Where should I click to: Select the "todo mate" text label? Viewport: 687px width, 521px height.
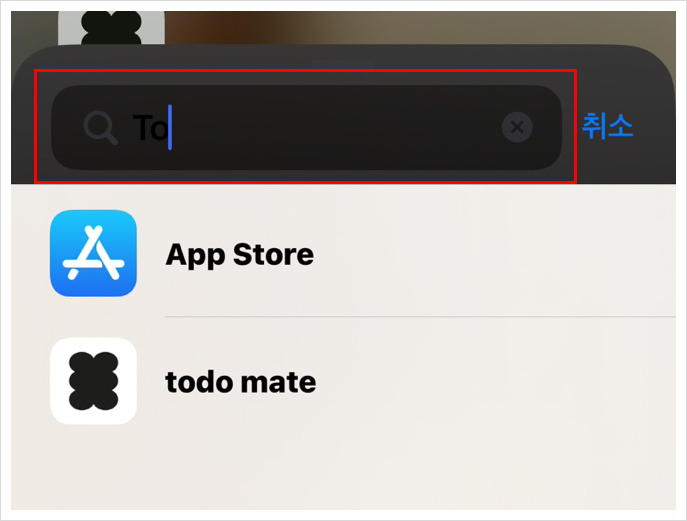coord(241,382)
